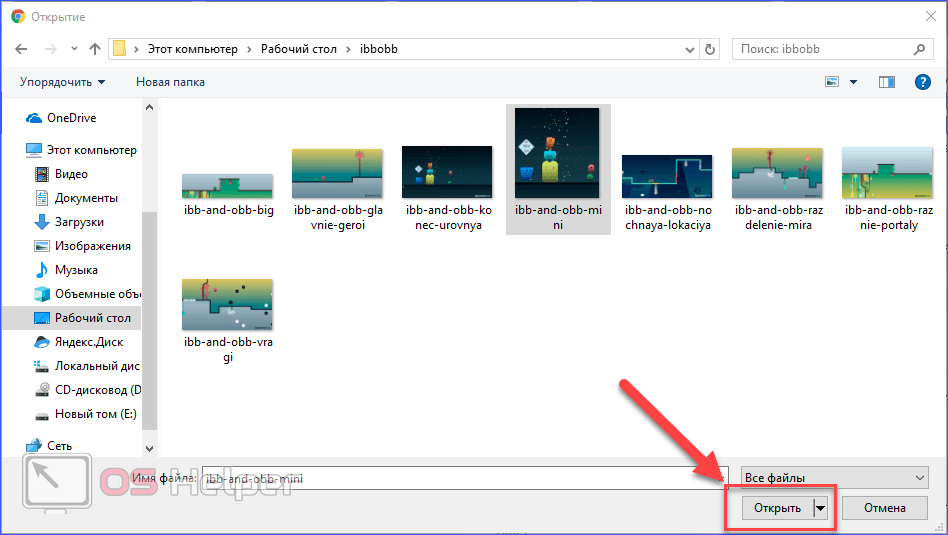
Task: Click the Back navigation arrow
Action: click(x=21, y=49)
